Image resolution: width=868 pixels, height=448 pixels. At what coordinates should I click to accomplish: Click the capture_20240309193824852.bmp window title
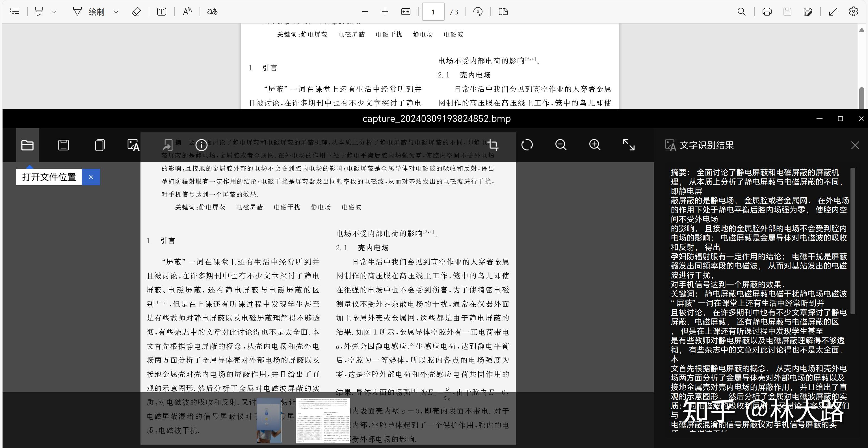click(x=436, y=119)
